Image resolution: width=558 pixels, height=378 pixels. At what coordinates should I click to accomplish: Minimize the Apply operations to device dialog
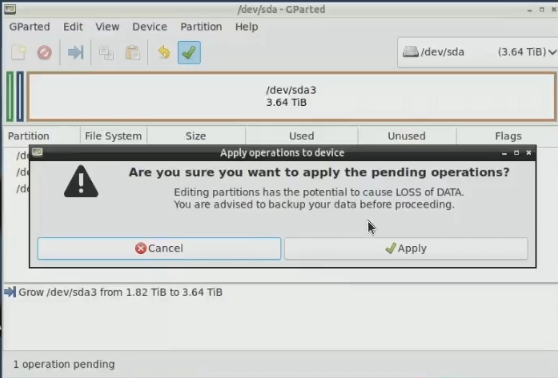504,153
